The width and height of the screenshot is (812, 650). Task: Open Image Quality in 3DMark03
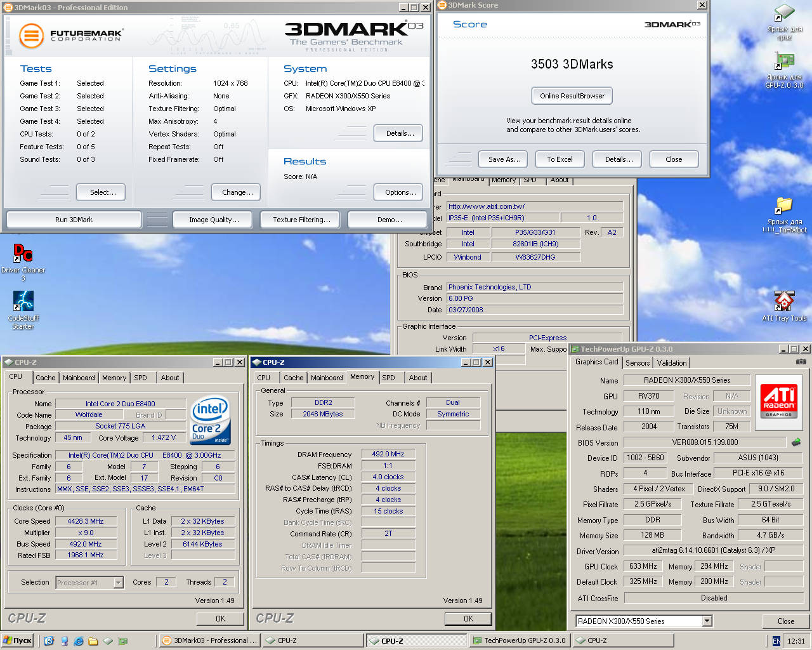pyautogui.click(x=214, y=220)
